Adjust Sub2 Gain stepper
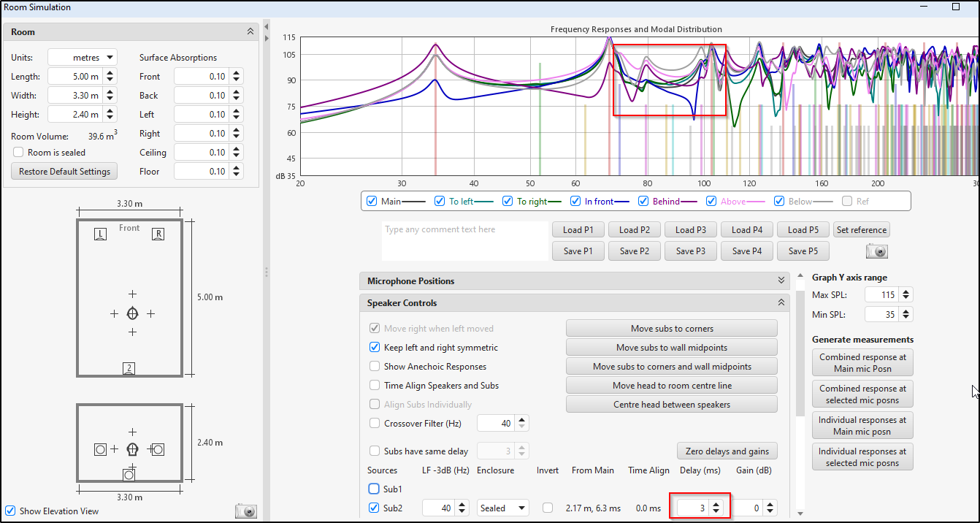 point(770,508)
